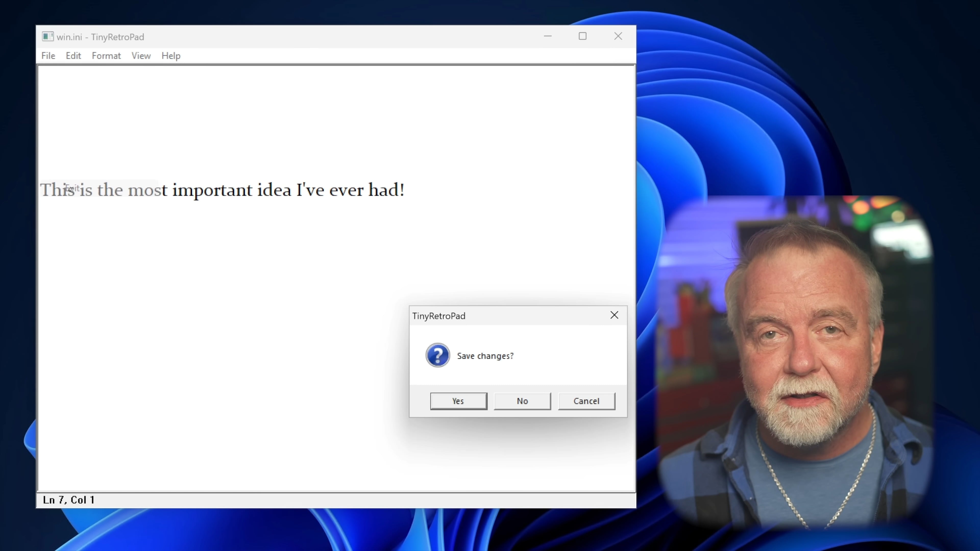Open the File menu
This screenshot has width=980, height=551.
click(48, 56)
